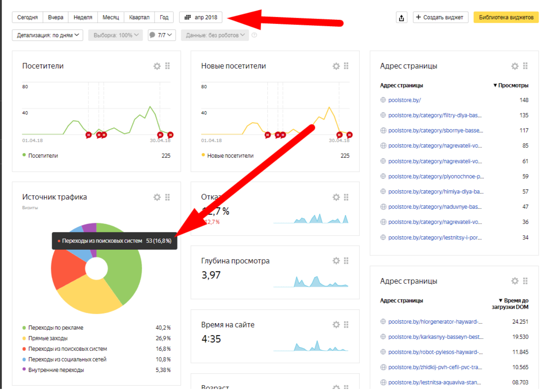
Task: Click drag handle icon on Отказы widget
Action: [x=346, y=197]
